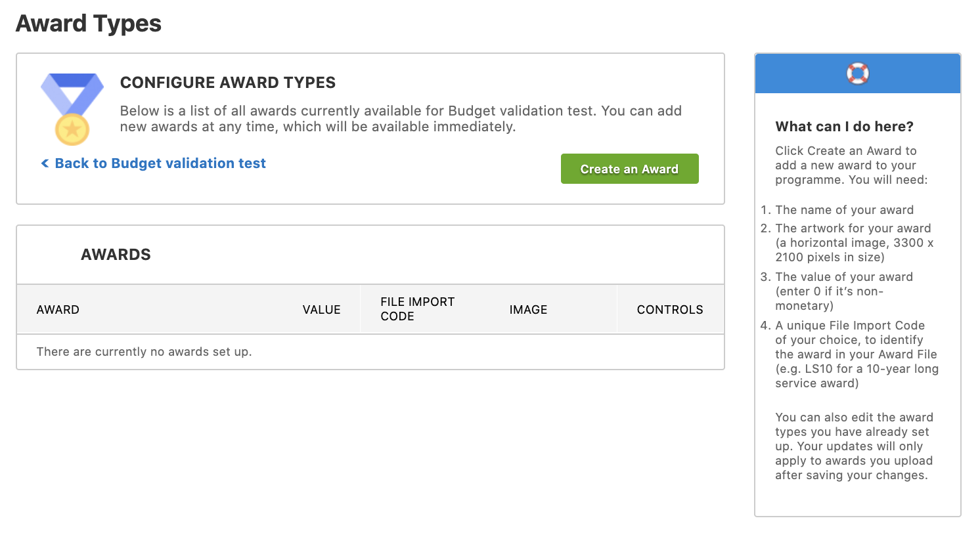The width and height of the screenshot is (980, 533).
Task: Select the FILE IMPORT CODE column header
Action: coord(418,309)
